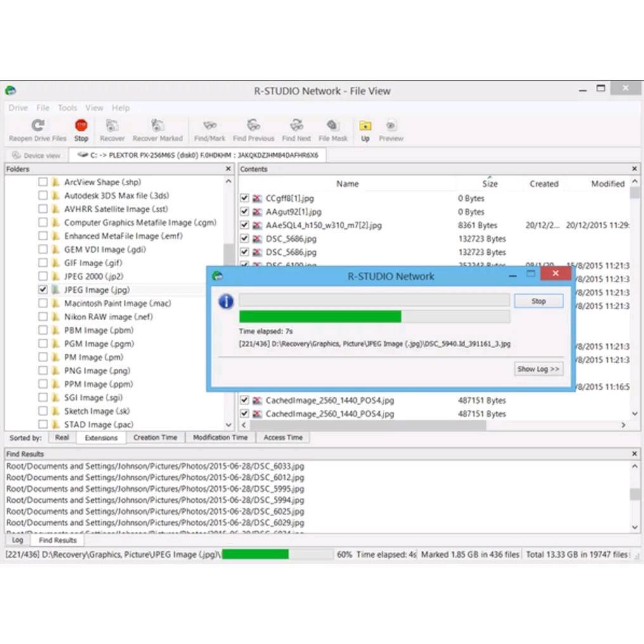Click the Find Next icon
Screen dimensions: 644x644
[296, 125]
